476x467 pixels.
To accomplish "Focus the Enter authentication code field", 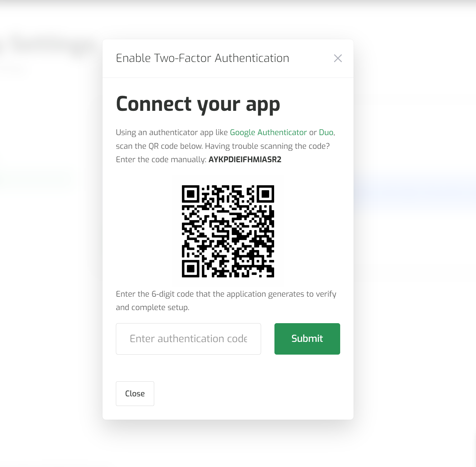I will 188,339.
